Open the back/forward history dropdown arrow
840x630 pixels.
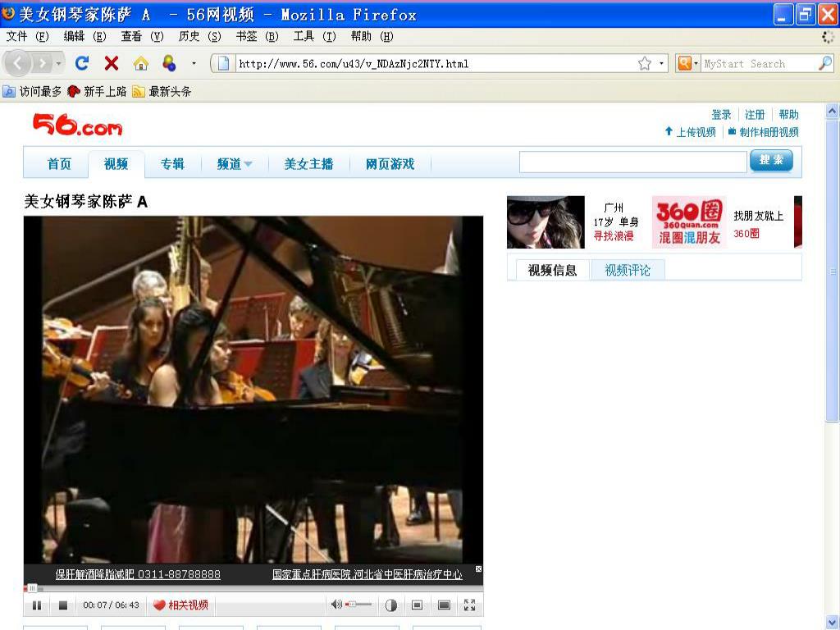[x=58, y=64]
